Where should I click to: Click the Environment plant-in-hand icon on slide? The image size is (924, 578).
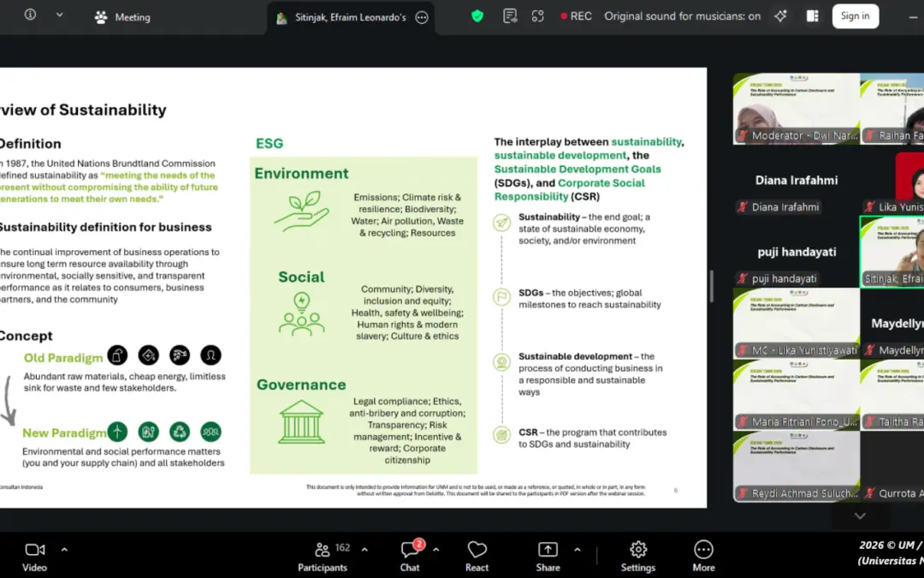pos(301,211)
